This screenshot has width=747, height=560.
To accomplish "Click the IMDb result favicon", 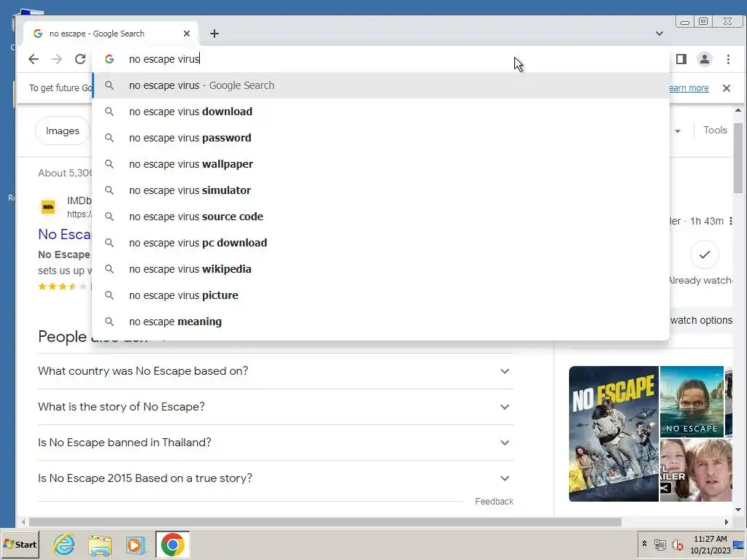I will click(48, 206).
